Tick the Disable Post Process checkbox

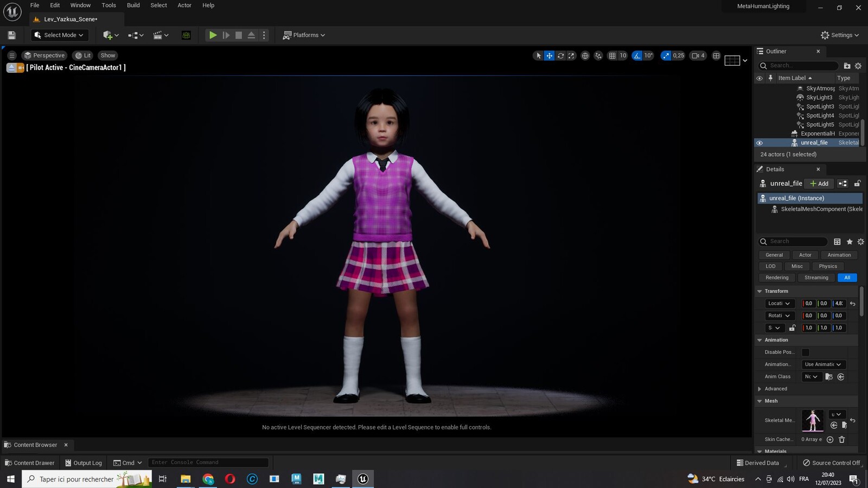point(806,352)
